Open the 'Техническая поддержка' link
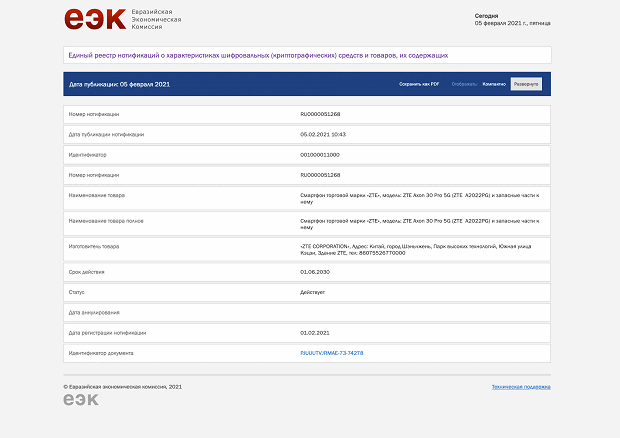 pos(521,387)
